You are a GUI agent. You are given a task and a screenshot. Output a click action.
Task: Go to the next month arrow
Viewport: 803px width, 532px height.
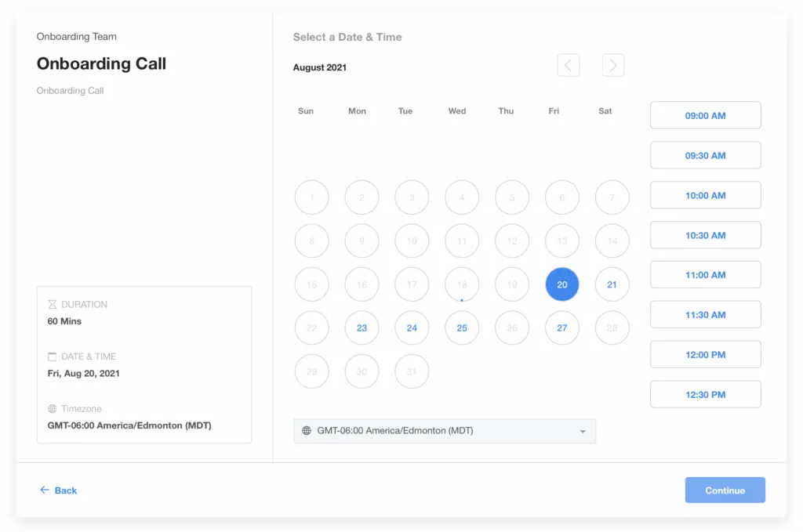(613, 66)
